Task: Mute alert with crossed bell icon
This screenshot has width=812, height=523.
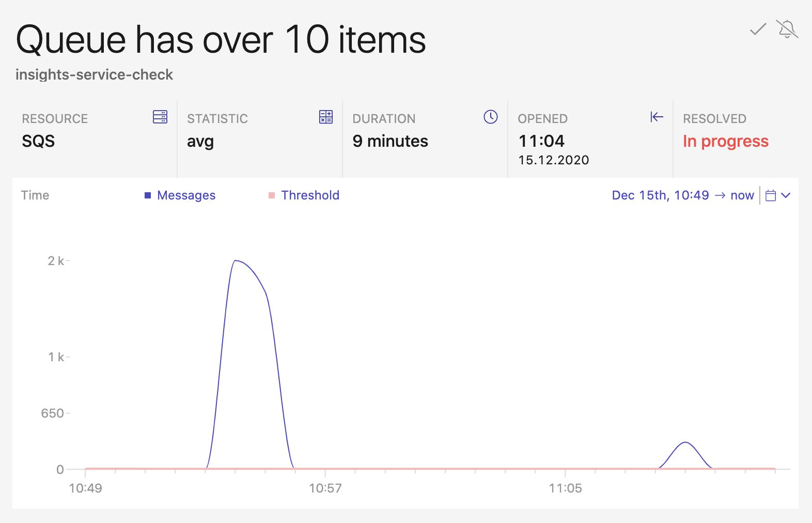Action: coord(787,29)
